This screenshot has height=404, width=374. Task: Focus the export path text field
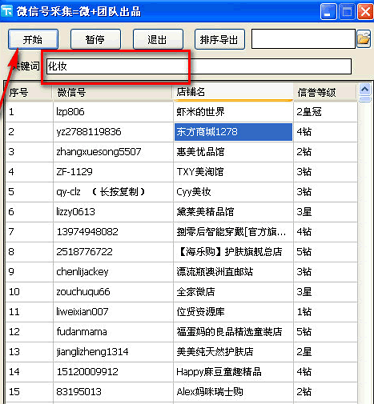click(303, 39)
